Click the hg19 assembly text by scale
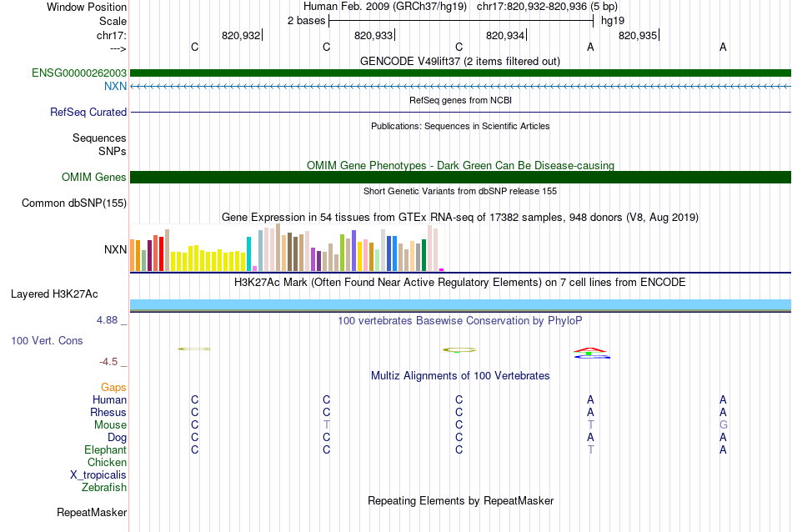Screen dimensions: 792x532 click(x=613, y=21)
